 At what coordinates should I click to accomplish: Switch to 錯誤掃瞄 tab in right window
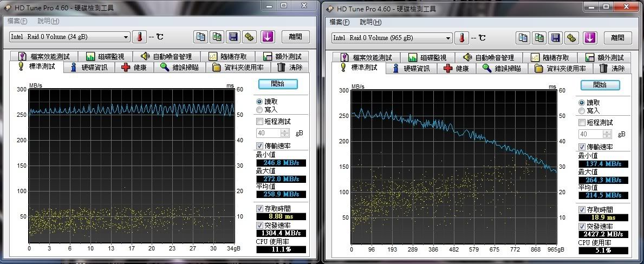pyautogui.click(x=502, y=68)
